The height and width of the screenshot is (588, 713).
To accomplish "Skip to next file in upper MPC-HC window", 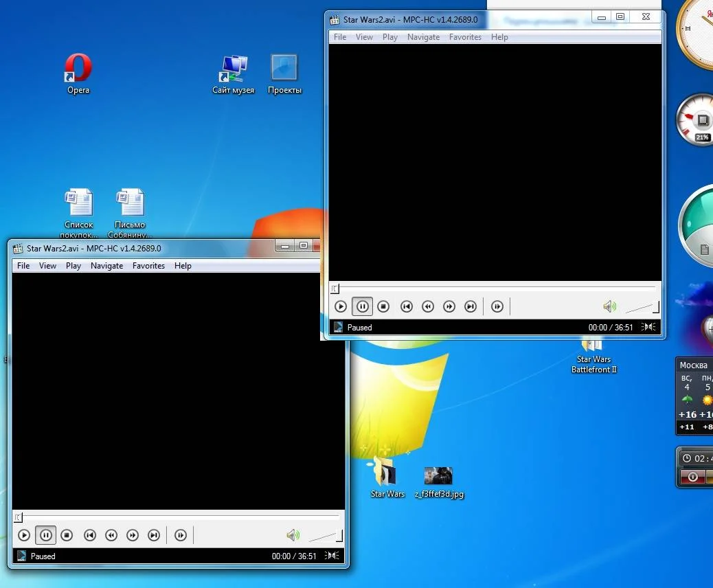I will coord(471,306).
